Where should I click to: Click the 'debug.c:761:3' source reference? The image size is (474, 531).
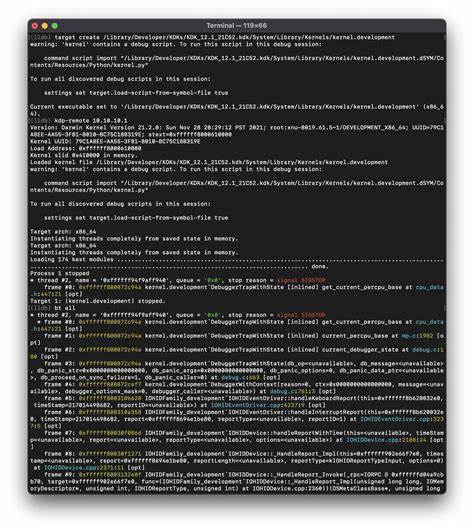tap(293, 391)
